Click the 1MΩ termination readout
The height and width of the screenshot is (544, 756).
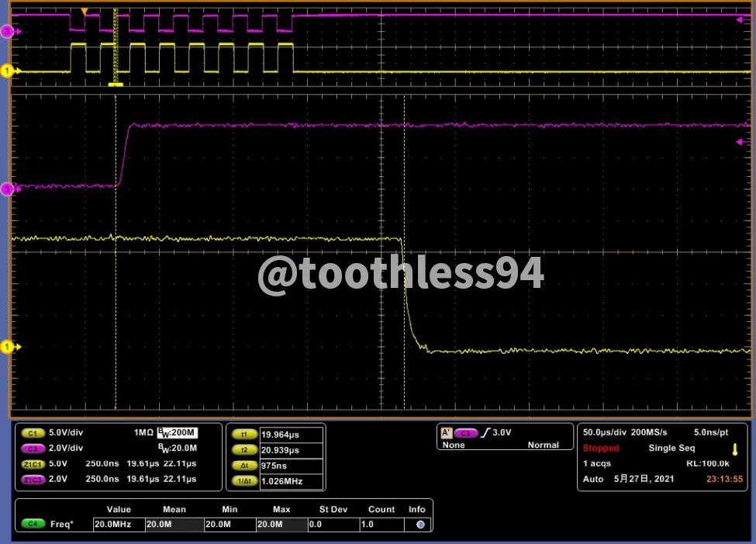(x=143, y=432)
